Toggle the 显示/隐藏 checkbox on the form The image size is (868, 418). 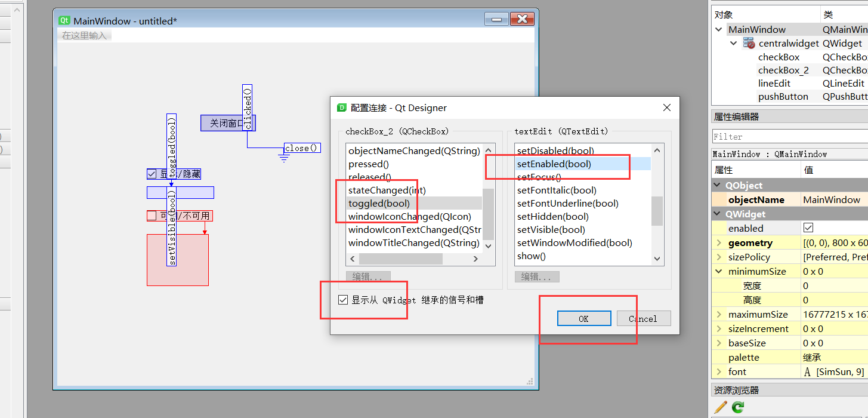tap(152, 174)
